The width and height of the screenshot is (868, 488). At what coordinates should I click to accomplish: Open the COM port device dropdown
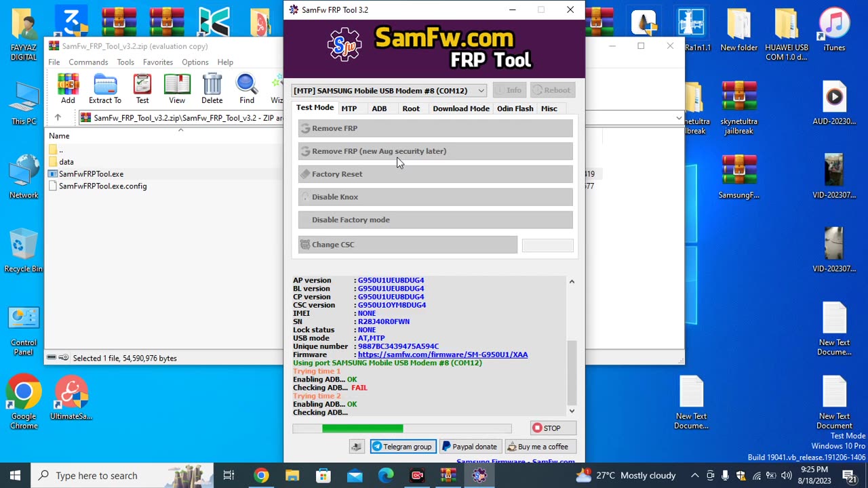tap(389, 91)
